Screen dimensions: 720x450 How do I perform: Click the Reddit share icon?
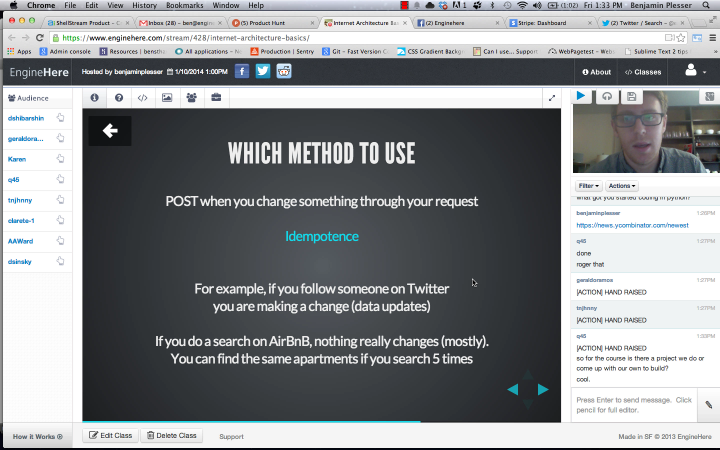coord(285,71)
